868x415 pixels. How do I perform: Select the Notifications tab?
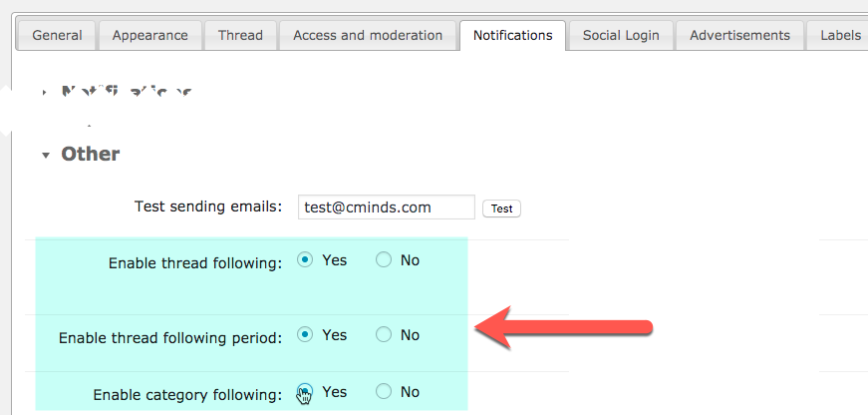(512, 36)
